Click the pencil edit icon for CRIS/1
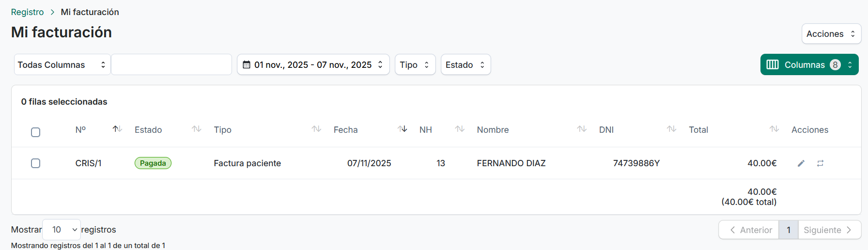Image resolution: width=868 pixels, height=250 pixels. pyautogui.click(x=801, y=163)
